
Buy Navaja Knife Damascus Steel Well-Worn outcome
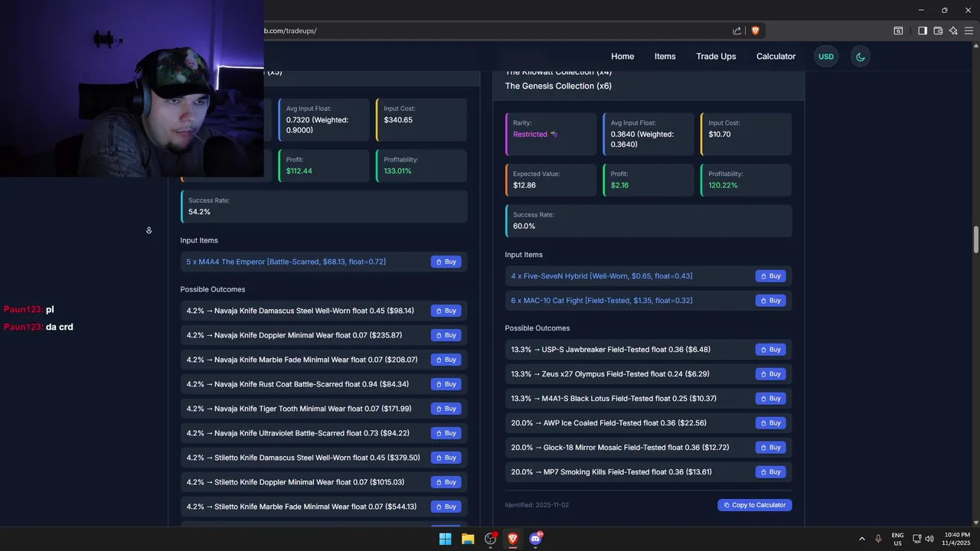[446, 311]
